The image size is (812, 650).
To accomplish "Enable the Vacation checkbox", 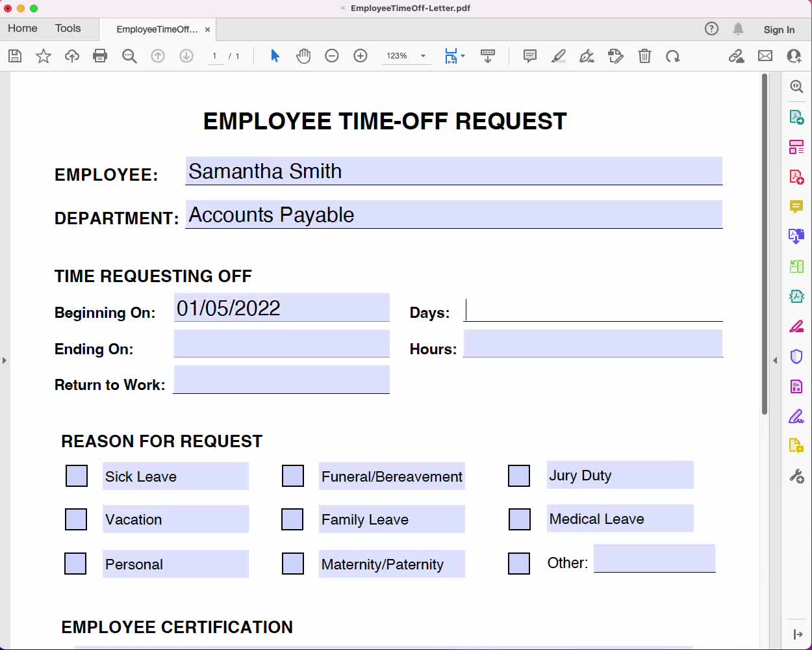I will [76, 519].
